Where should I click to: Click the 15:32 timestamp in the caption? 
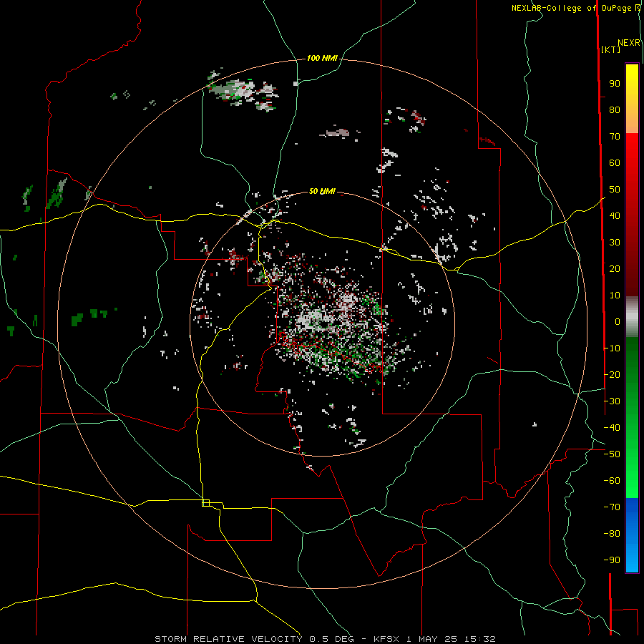point(480,639)
